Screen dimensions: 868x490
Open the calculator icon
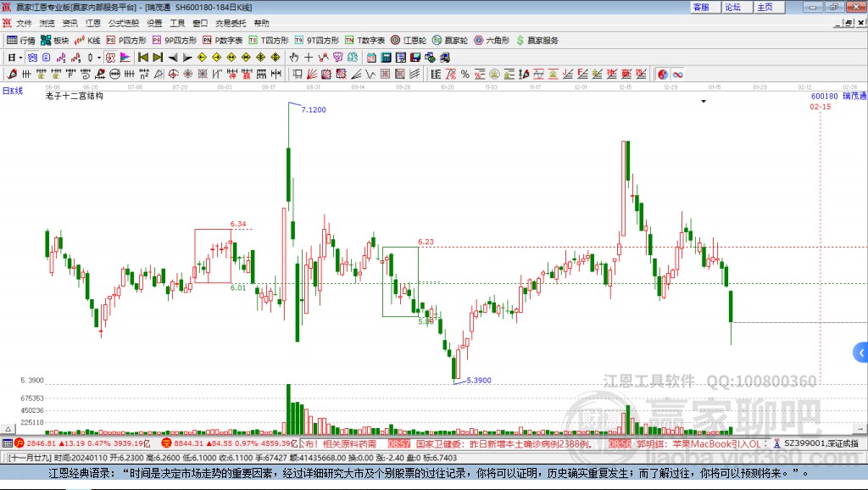(x=386, y=58)
